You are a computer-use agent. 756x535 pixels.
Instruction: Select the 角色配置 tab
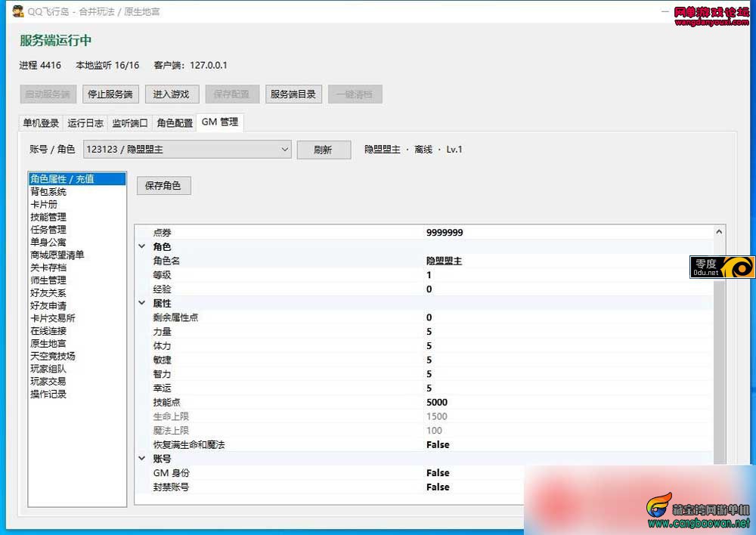(175, 123)
